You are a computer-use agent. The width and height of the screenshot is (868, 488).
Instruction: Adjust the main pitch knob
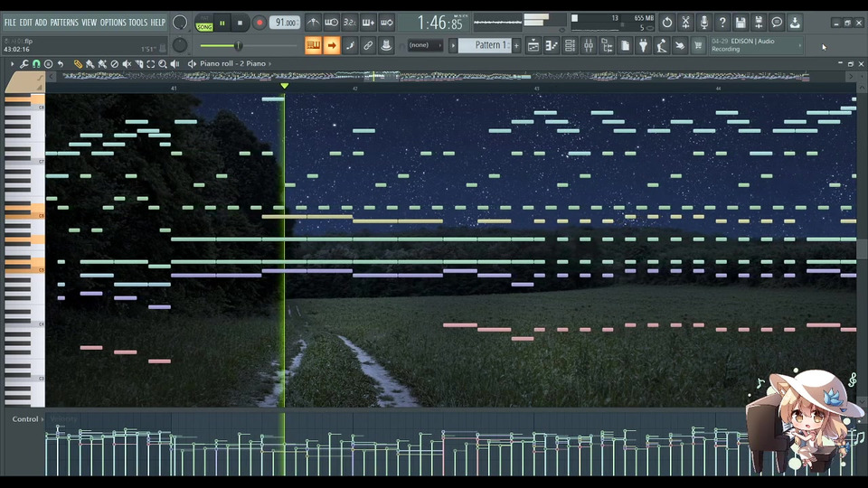179,45
